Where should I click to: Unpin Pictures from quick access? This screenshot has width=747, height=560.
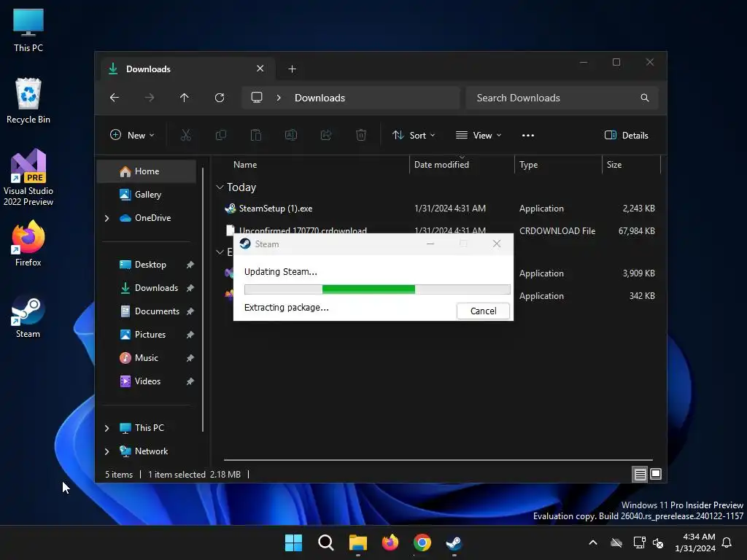pos(190,335)
